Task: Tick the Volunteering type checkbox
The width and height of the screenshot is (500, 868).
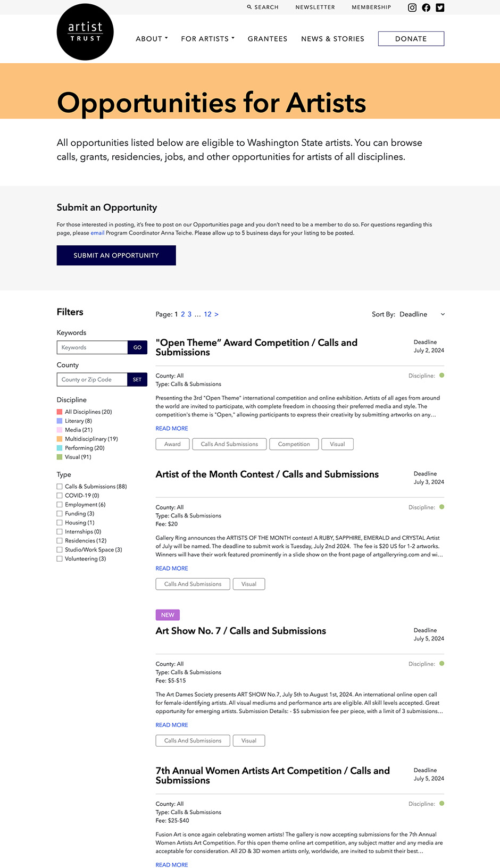Action: click(x=60, y=559)
